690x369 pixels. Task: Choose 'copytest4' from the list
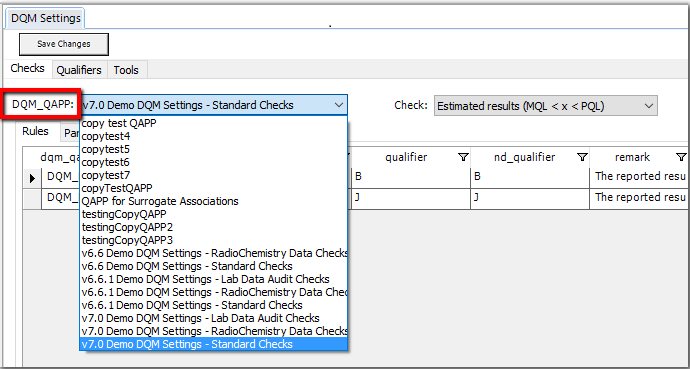pyautogui.click(x=213, y=136)
